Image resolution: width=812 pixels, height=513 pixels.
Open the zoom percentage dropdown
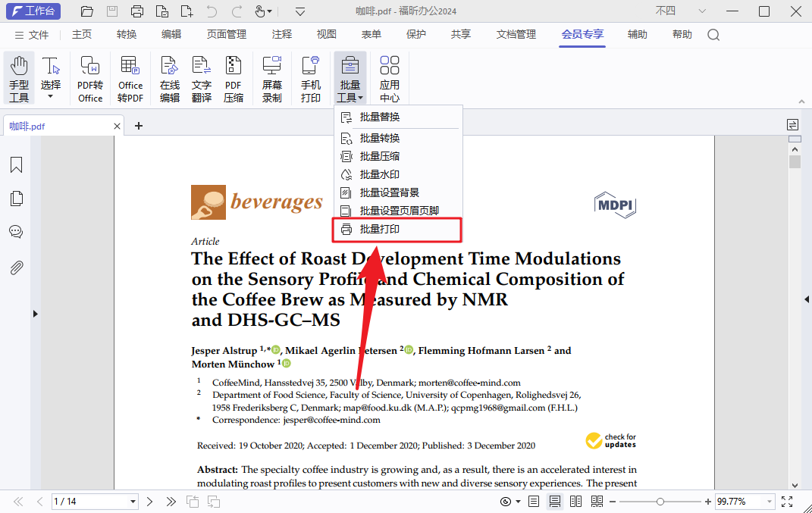point(770,502)
